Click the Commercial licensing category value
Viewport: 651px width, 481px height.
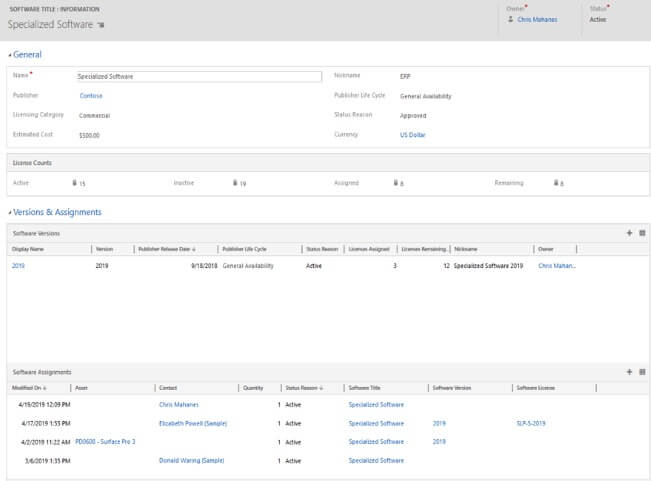[x=95, y=116]
